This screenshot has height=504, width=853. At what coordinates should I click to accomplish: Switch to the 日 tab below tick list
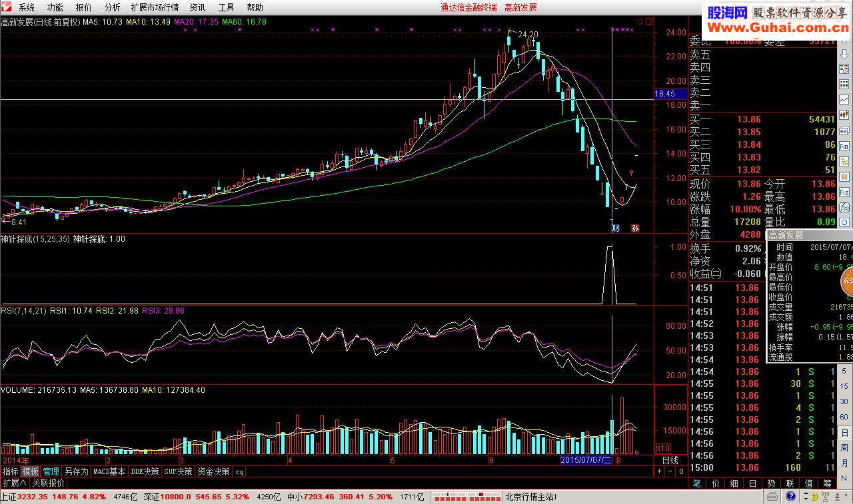click(753, 483)
